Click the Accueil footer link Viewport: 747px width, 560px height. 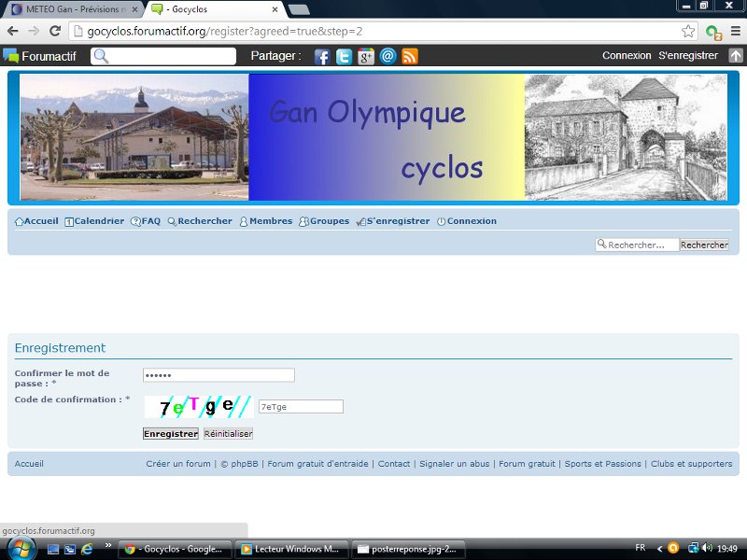pyautogui.click(x=29, y=464)
